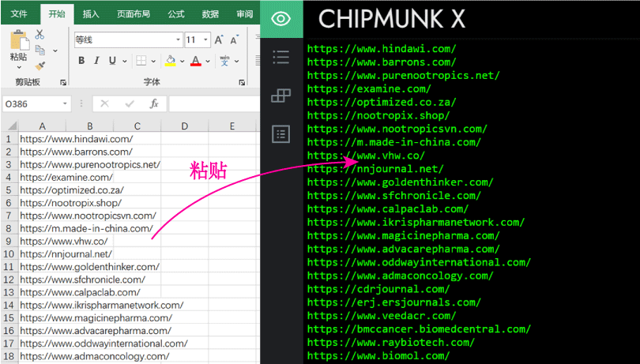Image resolution: width=640 pixels, height=364 pixels.
Task: Toggle underline formatting
Action: pos(112,61)
